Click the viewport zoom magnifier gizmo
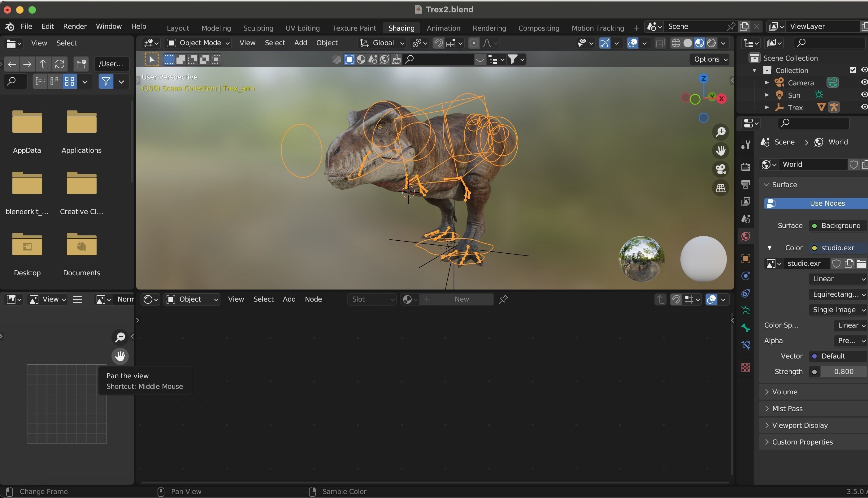Viewport: 868px width, 498px height. [720, 132]
